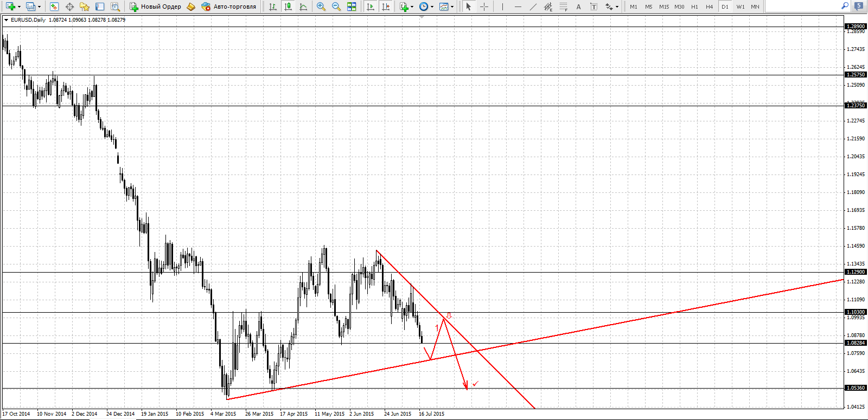
Task: Select the Vertical Line drawing tool
Action: click(502, 7)
